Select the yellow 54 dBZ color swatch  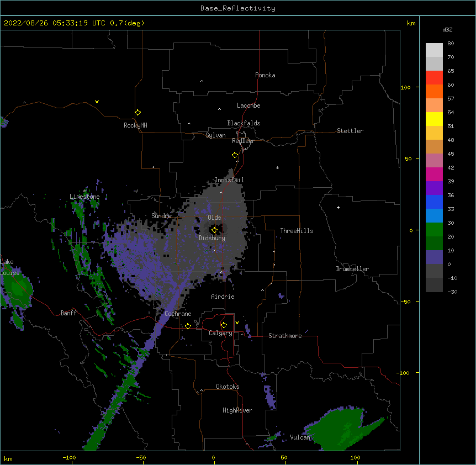[434, 119]
